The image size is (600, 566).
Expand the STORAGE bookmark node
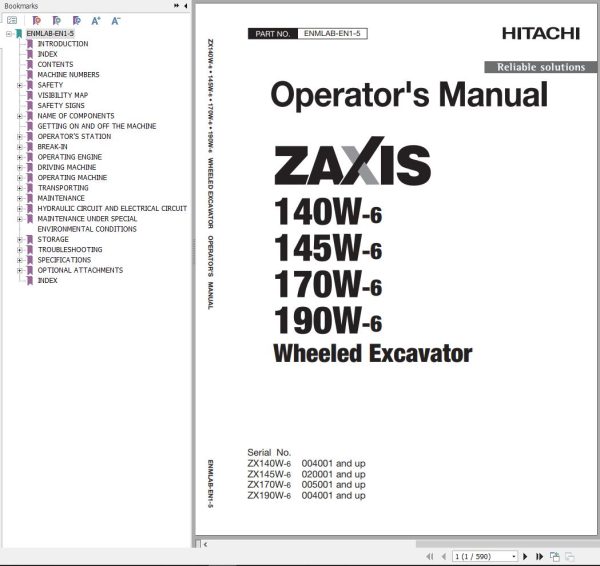click(x=20, y=240)
